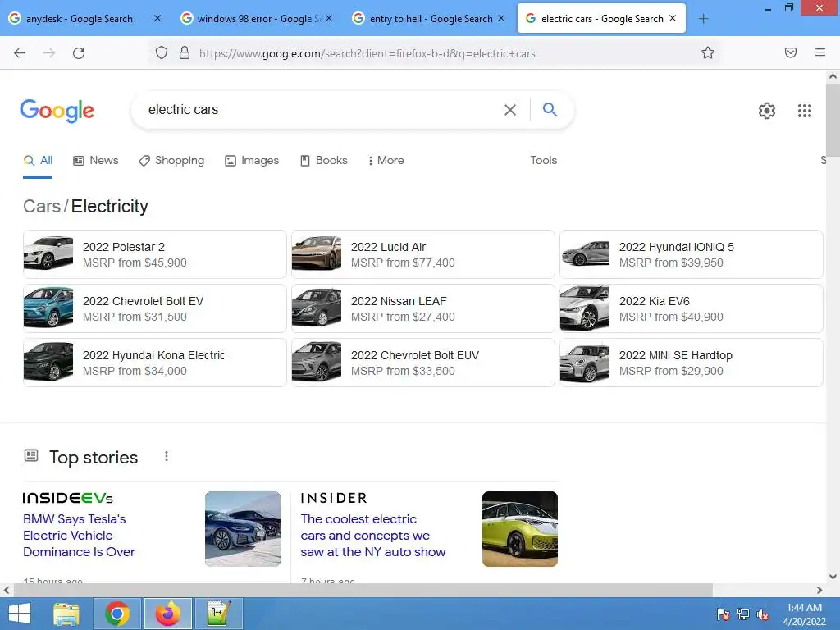The width and height of the screenshot is (840, 630).
Task: Launch File Explorer from taskbar
Action: (x=66, y=614)
